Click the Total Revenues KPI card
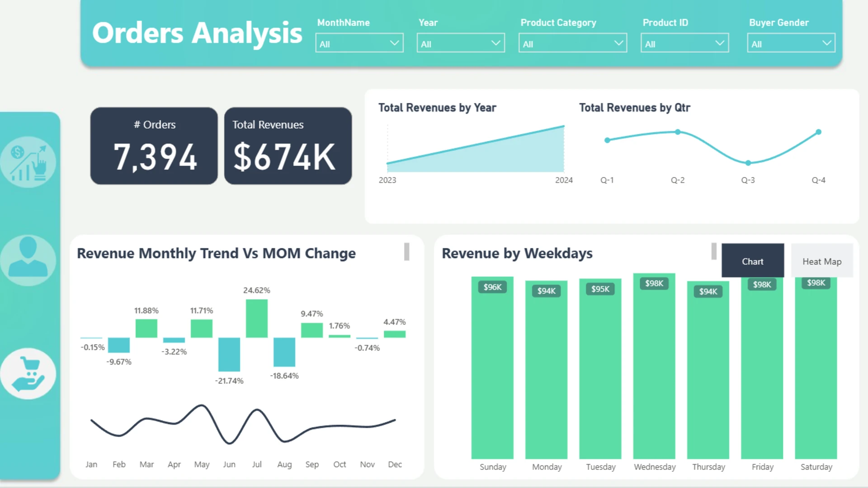 [288, 146]
